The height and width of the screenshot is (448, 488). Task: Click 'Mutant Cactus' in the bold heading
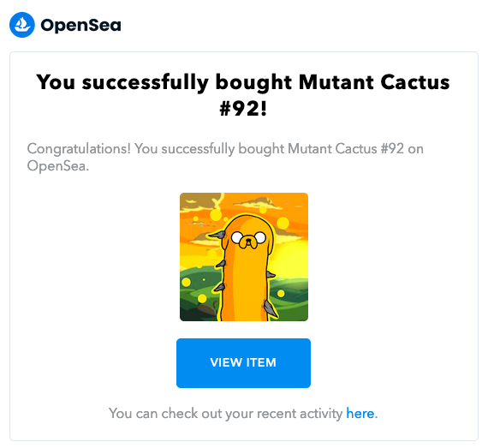374,82
